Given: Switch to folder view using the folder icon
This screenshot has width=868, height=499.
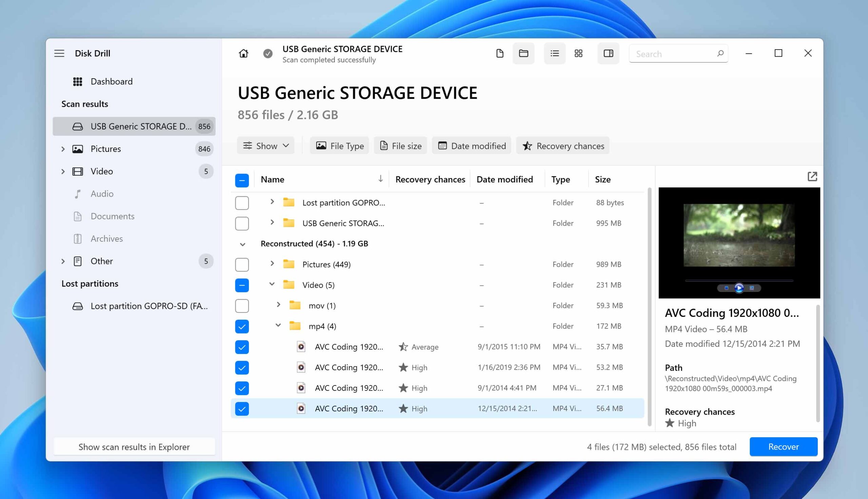Looking at the screenshot, I should tap(523, 54).
